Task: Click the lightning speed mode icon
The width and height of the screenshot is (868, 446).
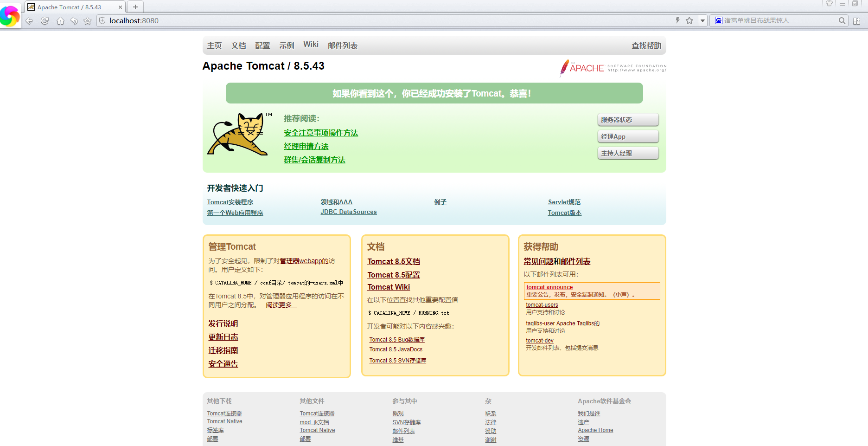Action: pos(677,20)
